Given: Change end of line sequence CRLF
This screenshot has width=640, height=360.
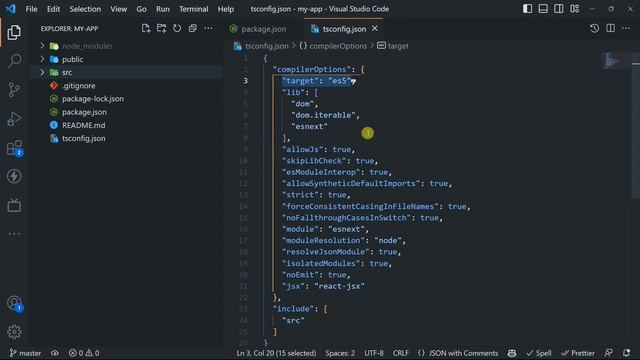Looking at the screenshot, I should [x=400, y=353].
